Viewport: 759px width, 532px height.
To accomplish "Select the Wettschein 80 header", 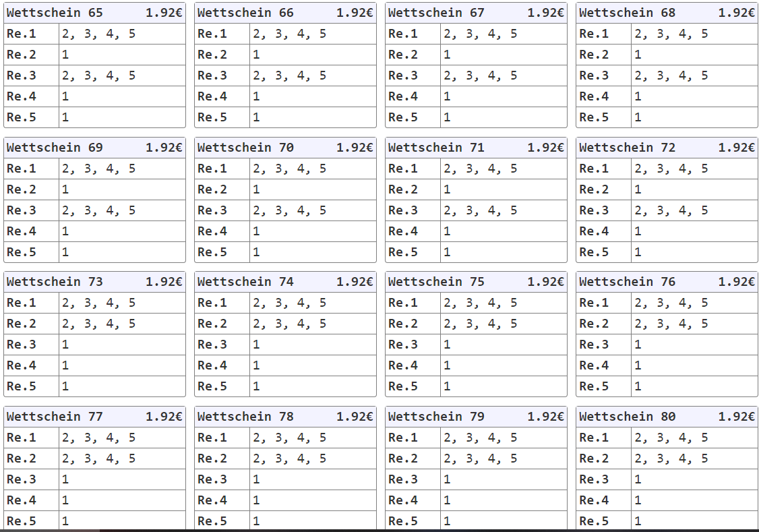I will (667, 416).
